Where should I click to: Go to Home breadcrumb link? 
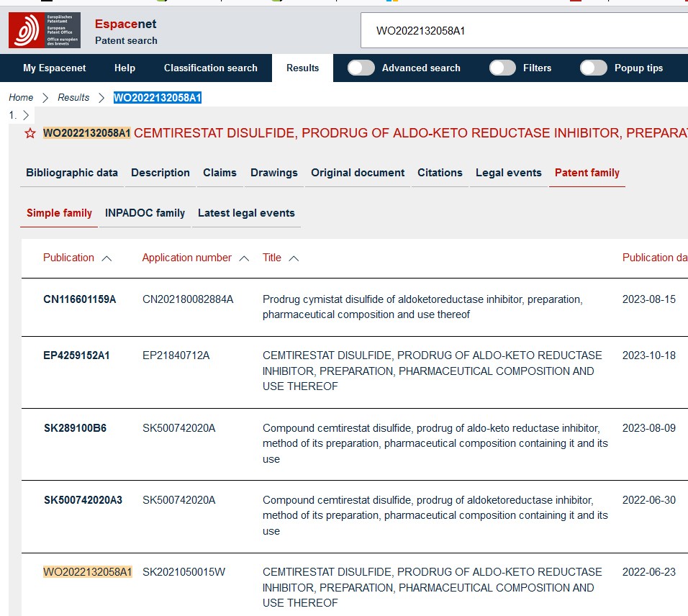[21, 98]
